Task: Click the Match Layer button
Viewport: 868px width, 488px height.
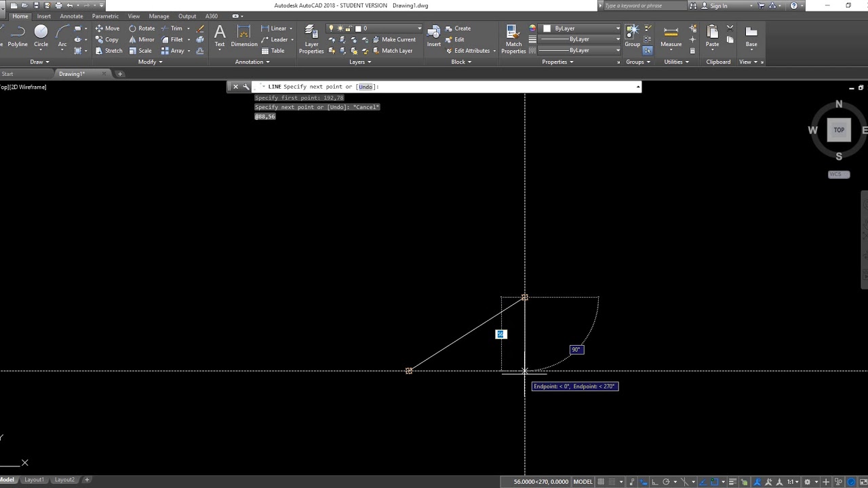Action: (x=392, y=51)
